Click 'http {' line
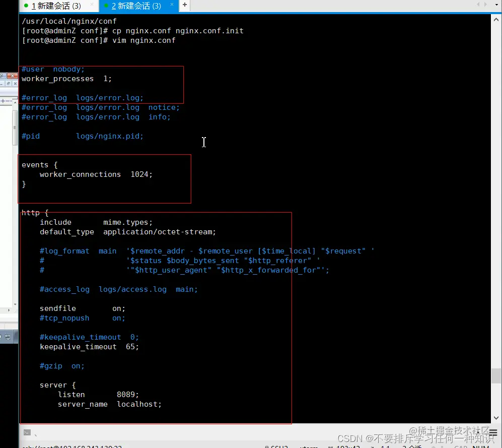The height and width of the screenshot is (448, 502). 35,213
